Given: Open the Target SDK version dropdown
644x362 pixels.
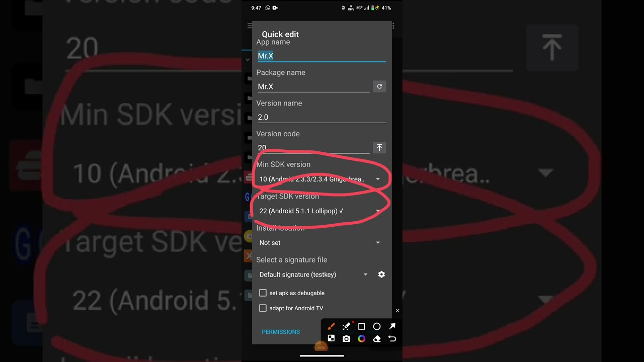Looking at the screenshot, I should coord(320,211).
